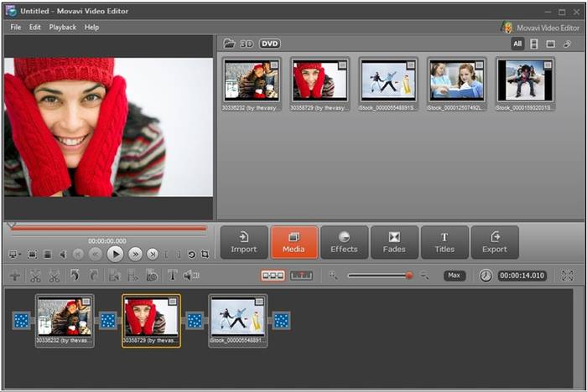Open the File menu
The width and height of the screenshot is (587, 392).
point(16,27)
